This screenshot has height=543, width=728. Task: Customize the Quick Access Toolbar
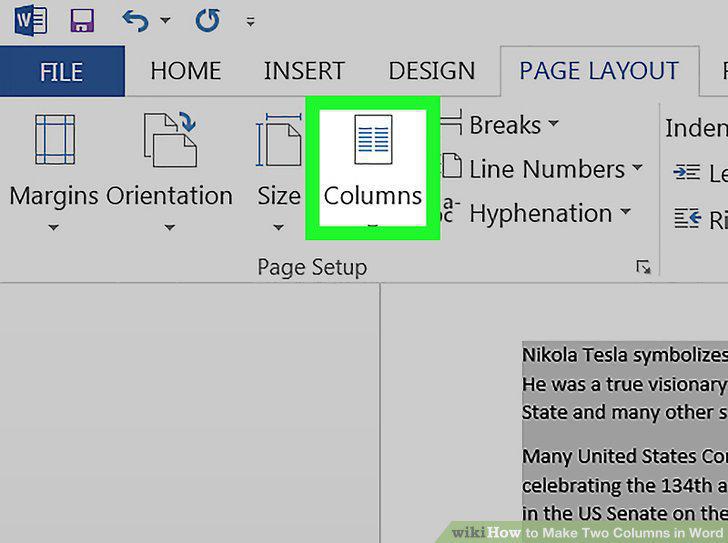250,22
